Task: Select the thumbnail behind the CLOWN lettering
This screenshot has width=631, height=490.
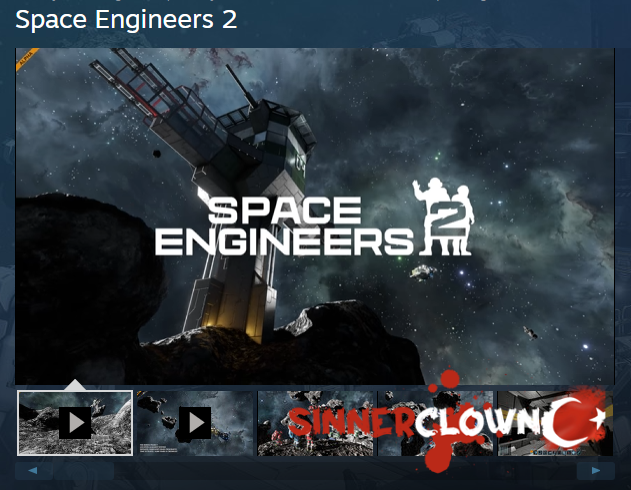Action: 435,423
